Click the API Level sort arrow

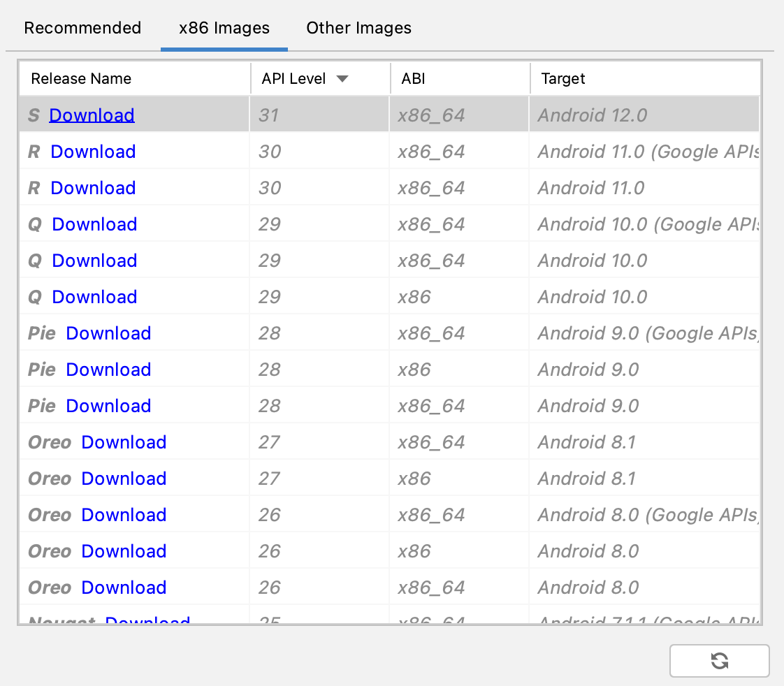342,79
